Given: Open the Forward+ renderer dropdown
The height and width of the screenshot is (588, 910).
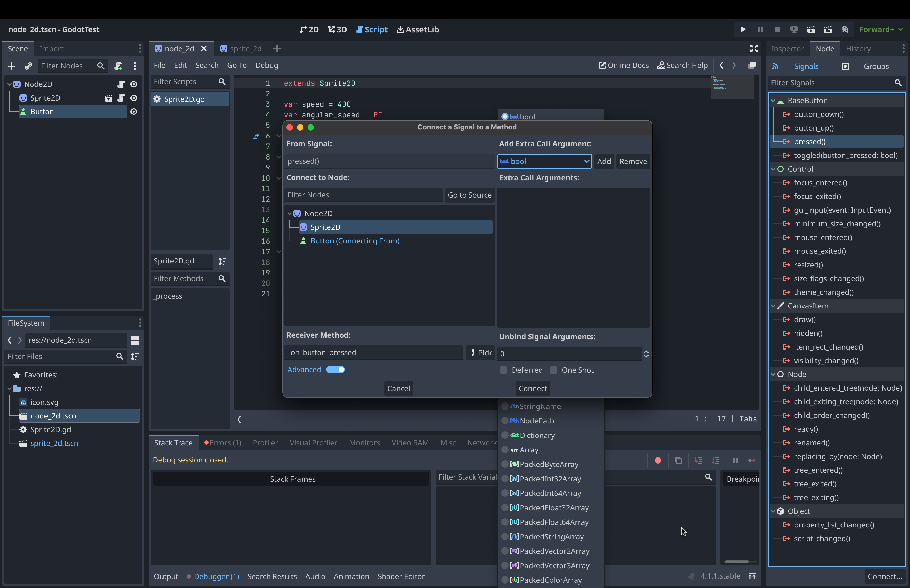Looking at the screenshot, I should click(x=881, y=29).
